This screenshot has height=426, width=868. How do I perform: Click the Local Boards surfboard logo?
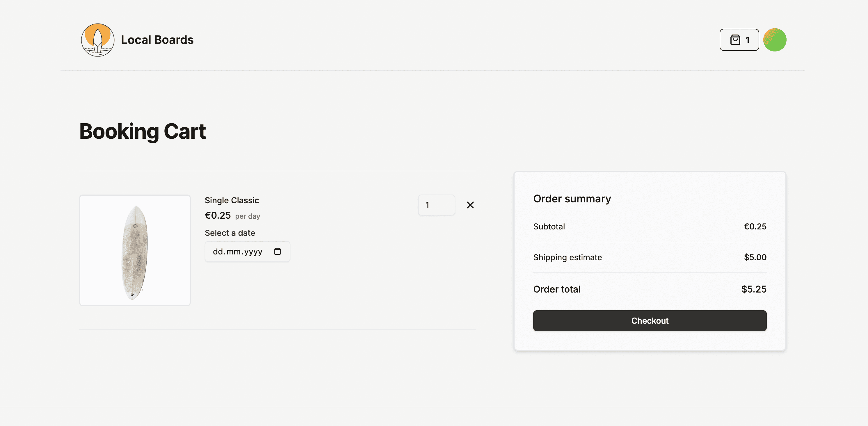coord(98,40)
